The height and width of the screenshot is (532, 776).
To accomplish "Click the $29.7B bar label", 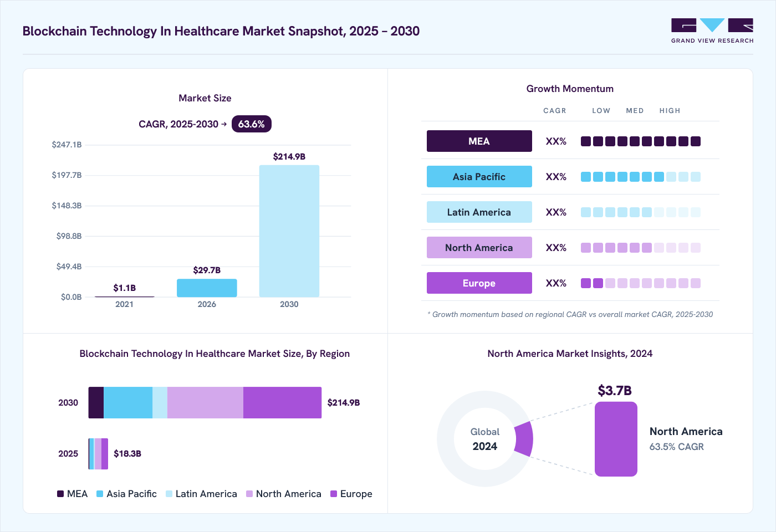I will coord(207,270).
